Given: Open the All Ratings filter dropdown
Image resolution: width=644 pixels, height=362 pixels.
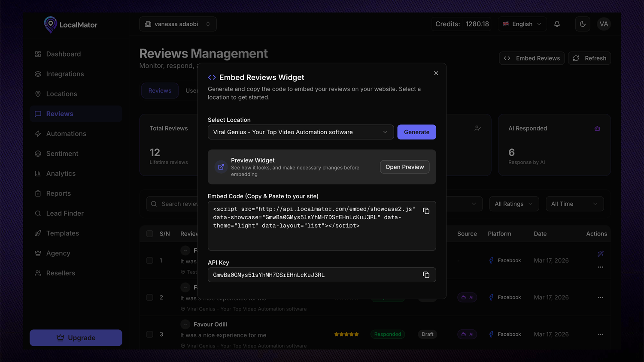Looking at the screenshot, I should (513, 204).
